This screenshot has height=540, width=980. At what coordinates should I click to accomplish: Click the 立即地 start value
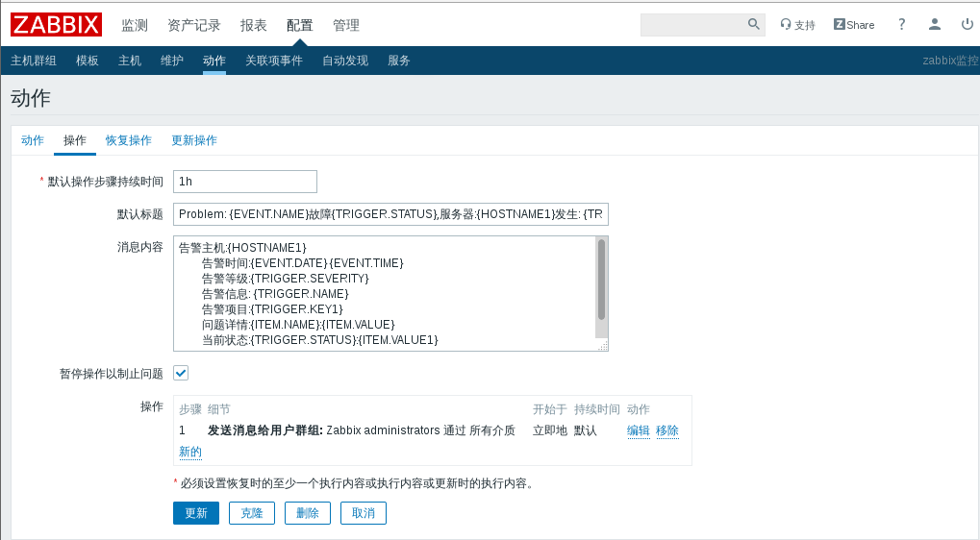[550, 430]
